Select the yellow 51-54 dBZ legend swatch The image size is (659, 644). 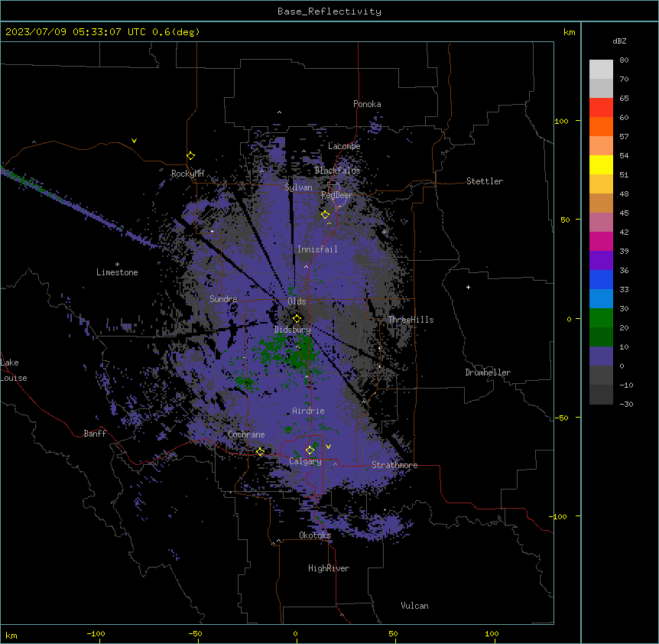601,164
